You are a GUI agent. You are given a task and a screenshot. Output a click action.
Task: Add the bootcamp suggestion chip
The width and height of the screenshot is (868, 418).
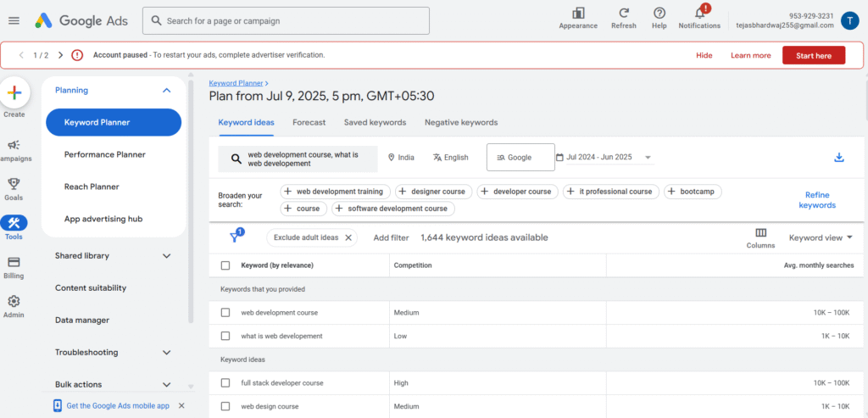tap(693, 192)
